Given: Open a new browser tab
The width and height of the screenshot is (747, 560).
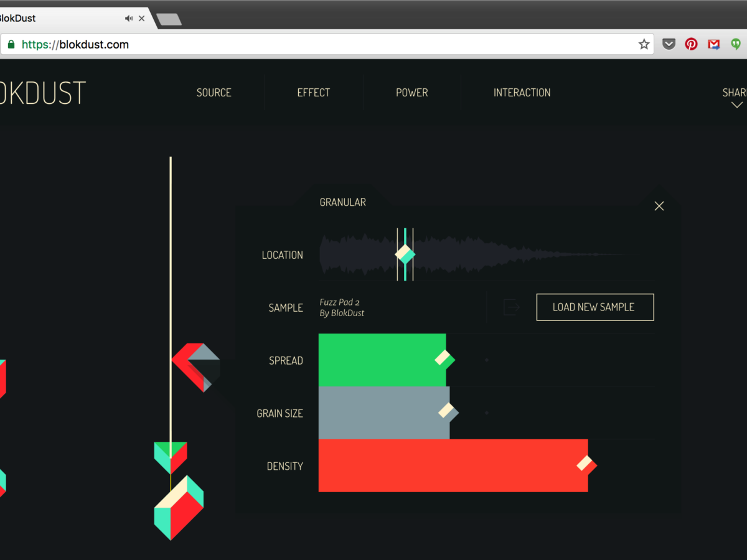Looking at the screenshot, I should click(169, 19).
